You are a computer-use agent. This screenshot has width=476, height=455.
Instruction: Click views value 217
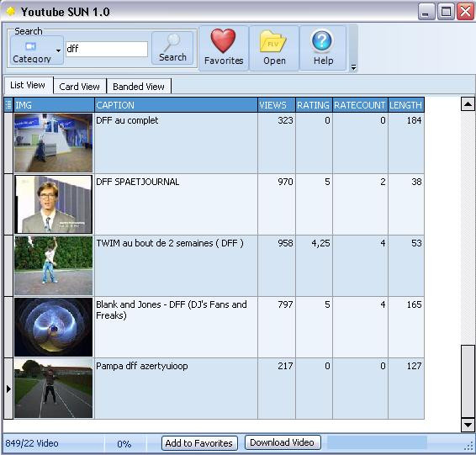[285, 366]
